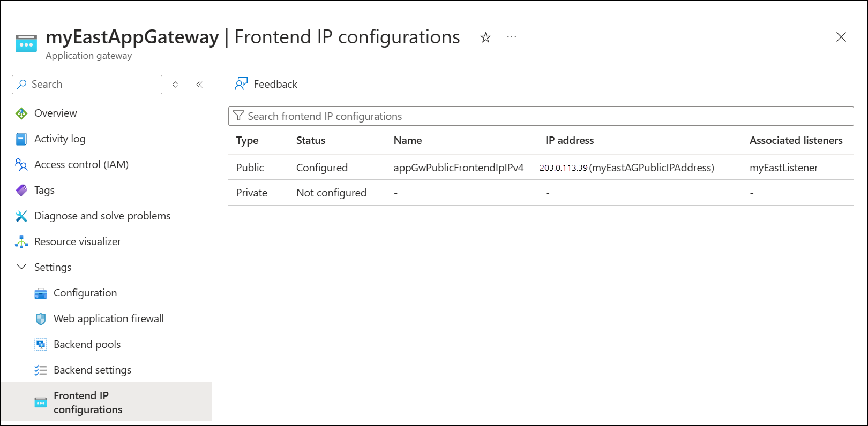The width and height of the screenshot is (868, 426).
Task: Click the myEastListener associated listener
Action: coord(784,168)
